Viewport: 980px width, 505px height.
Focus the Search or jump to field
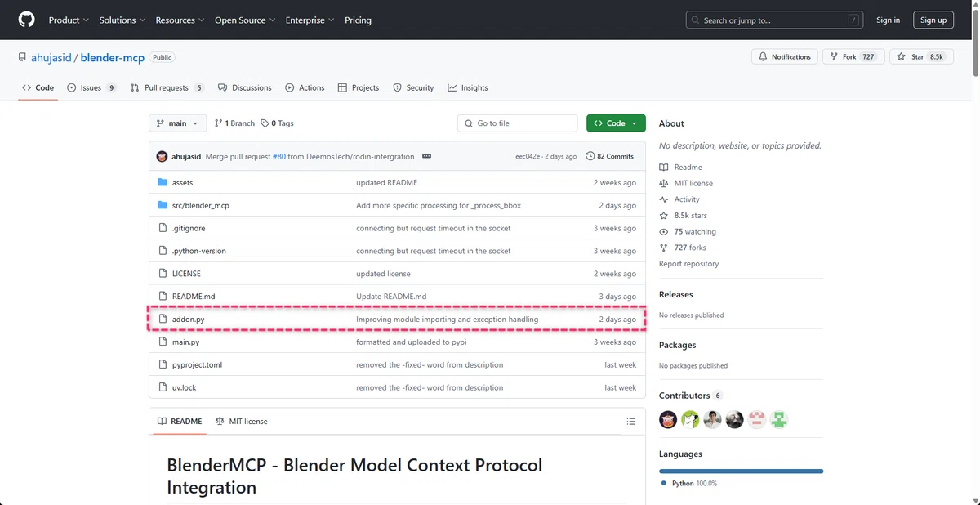[x=774, y=20]
